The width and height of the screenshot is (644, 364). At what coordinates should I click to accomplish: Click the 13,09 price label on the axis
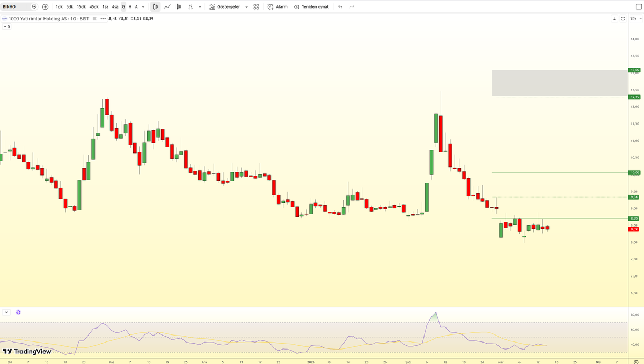point(634,70)
